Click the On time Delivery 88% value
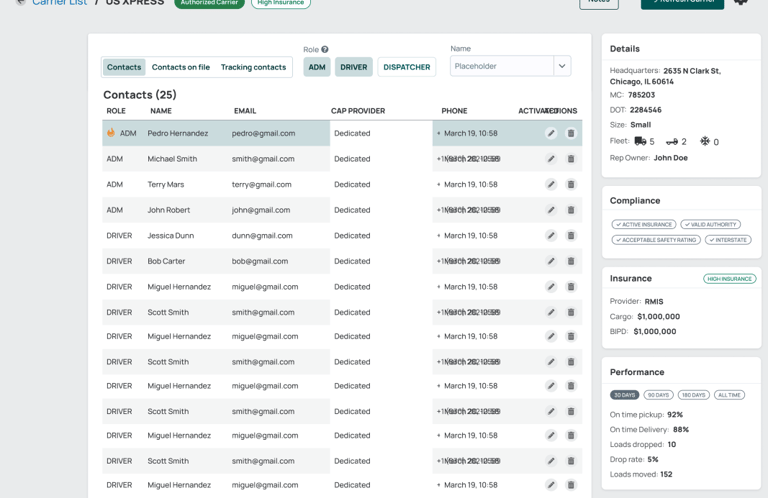768x498 pixels. tap(681, 429)
